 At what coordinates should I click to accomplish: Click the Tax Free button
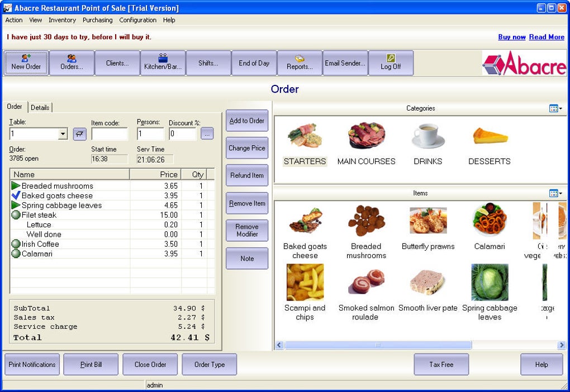point(441,365)
